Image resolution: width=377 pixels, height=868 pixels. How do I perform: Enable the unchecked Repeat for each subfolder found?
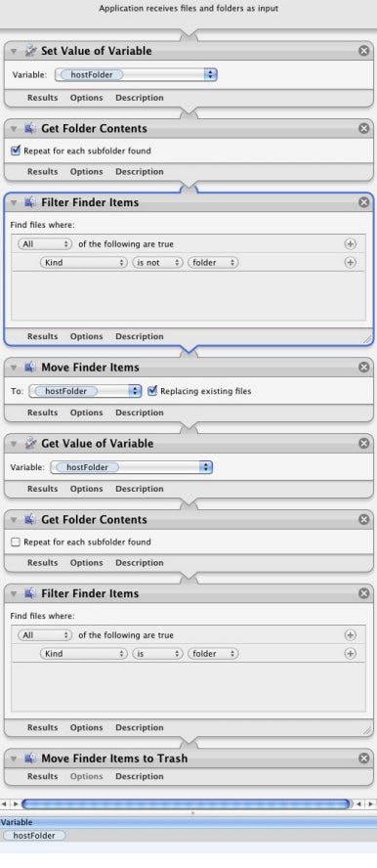click(16, 542)
